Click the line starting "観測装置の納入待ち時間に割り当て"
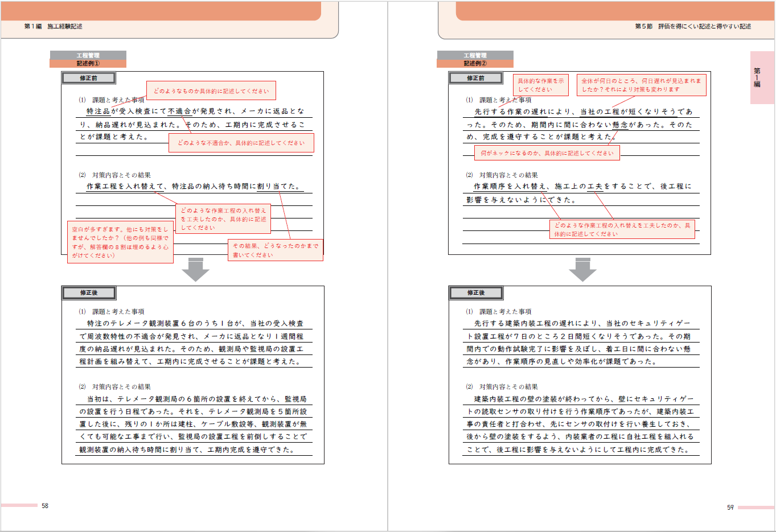 pos(188,449)
